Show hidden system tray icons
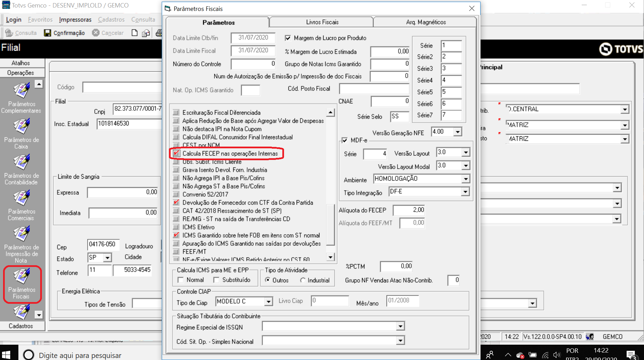 click(508, 355)
